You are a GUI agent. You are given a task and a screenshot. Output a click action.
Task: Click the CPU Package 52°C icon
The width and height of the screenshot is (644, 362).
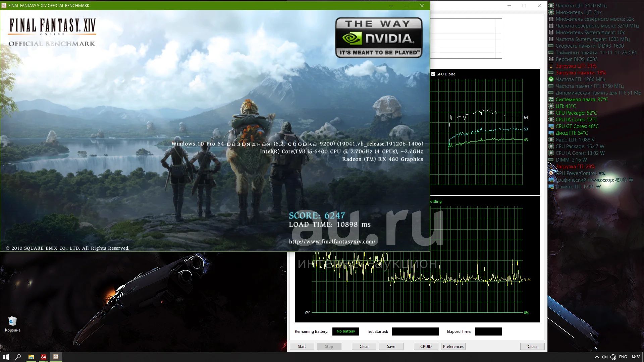click(551, 113)
